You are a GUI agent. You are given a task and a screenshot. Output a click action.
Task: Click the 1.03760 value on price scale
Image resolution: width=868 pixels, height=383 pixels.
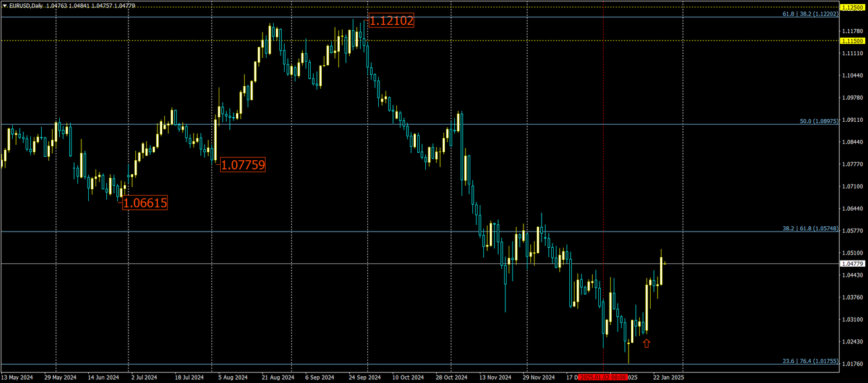[x=852, y=297]
